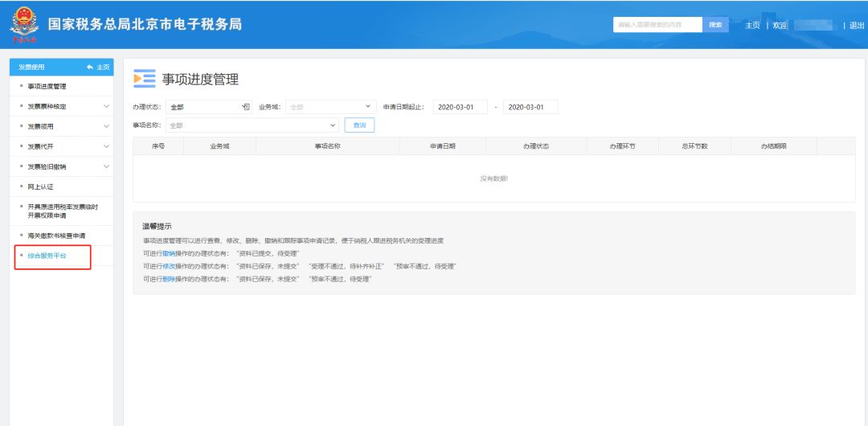Click the 没有数据 empty table message
This screenshot has height=426, width=868.
pyautogui.click(x=493, y=178)
